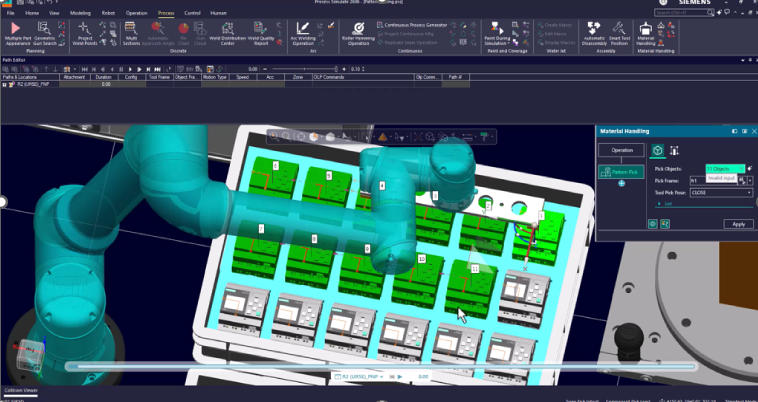This screenshot has width=758, height=402.
Task: Zoom in icon on viewport toolbar
Action: (x=274, y=137)
